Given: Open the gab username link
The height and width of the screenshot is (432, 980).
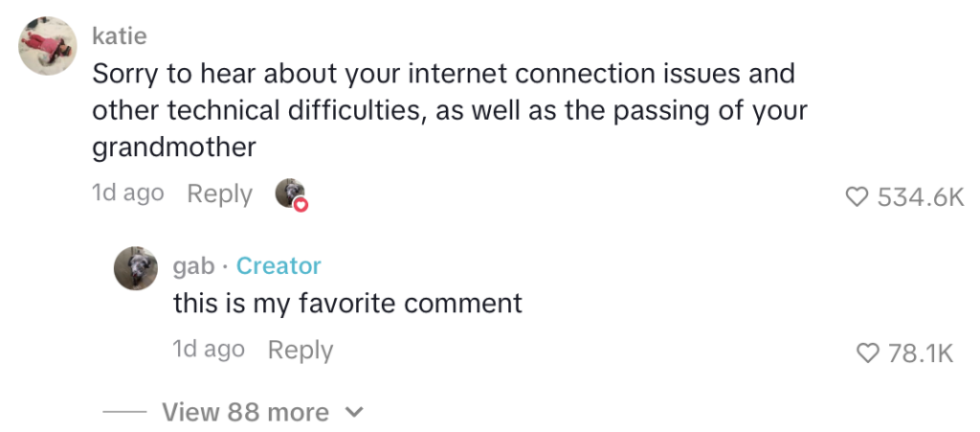Looking at the screenshot, I should [193, 265].
